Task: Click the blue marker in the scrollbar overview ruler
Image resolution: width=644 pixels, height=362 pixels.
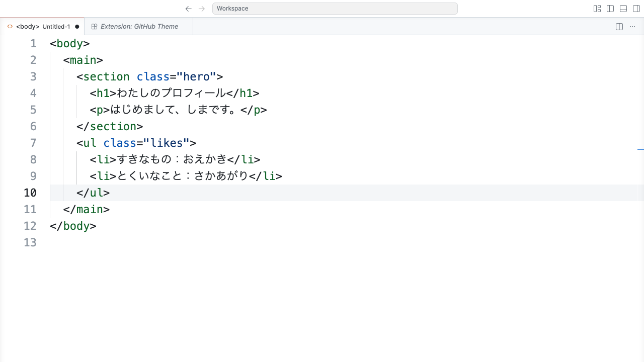Action: click(640, 149)
